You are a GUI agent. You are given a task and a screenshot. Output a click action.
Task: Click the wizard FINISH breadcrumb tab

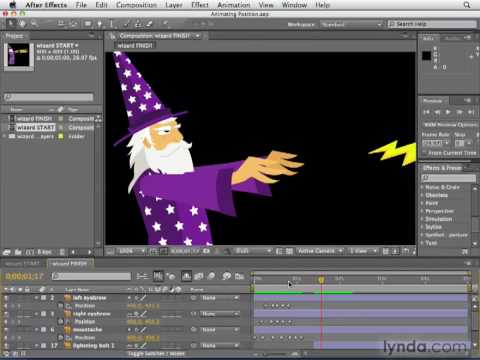point(135,45)
